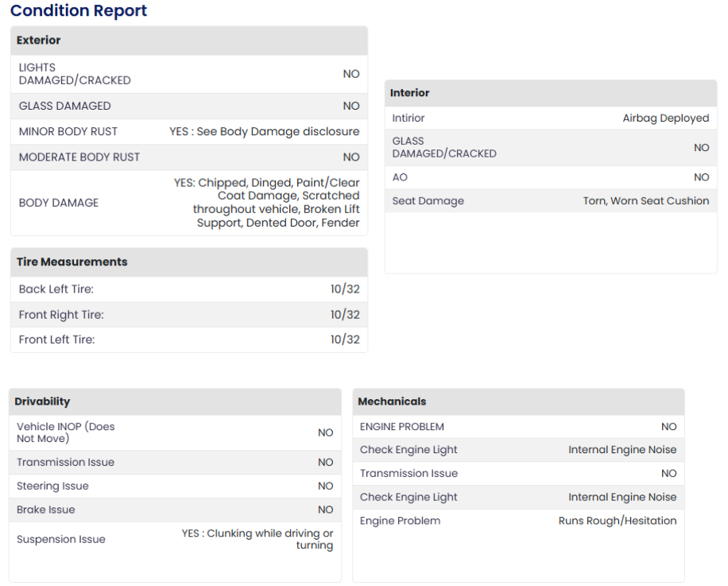Screen dimensions: 728x586
Task: Select the MODERATE BODY RUST row label
Action: pos(79,157)
